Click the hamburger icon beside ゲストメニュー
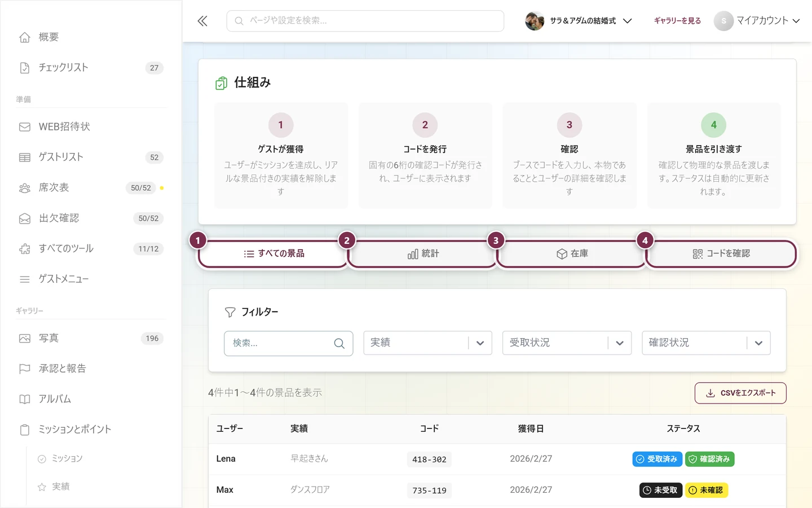 pyautogui.click(x=25, y=279)
